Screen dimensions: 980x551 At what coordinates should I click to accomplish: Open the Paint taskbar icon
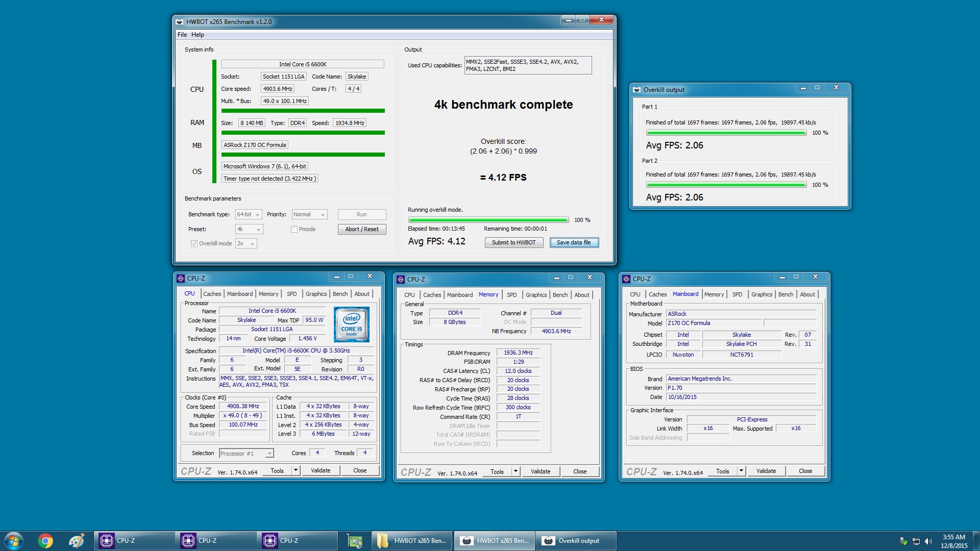click(x=77, y=541)
